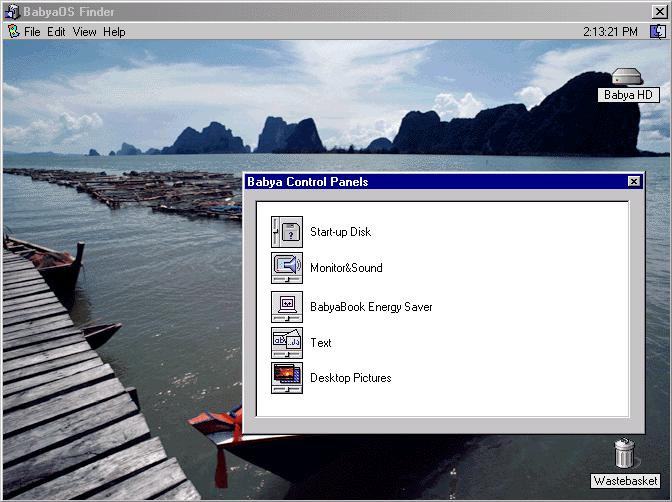Click the BabyaOS Finder title bar icon
Screen dimensions: 672x502
(x=12, y=12)
